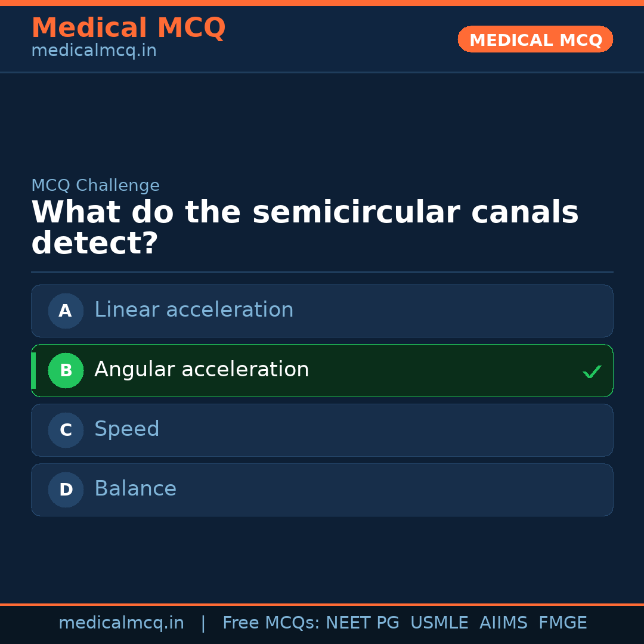Click the semicircular canals question text
This screenshot has width=644, height=644.
(x=305, y=228)
